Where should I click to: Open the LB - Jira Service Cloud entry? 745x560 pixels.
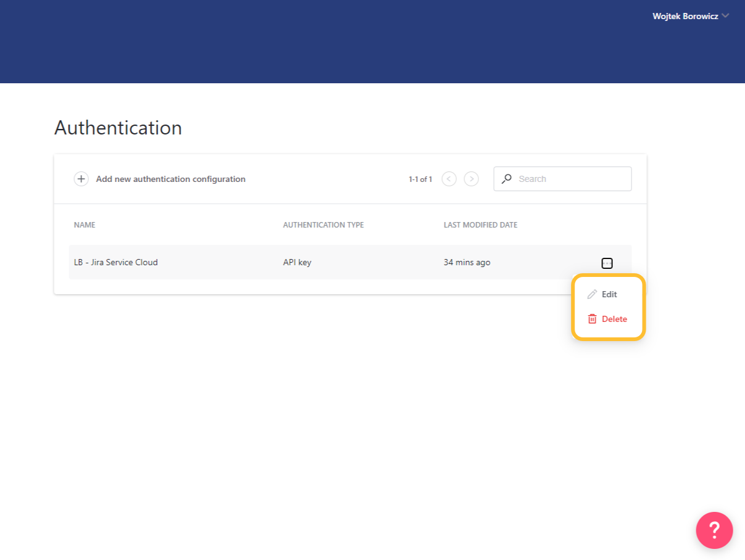(x=117, y=262)
